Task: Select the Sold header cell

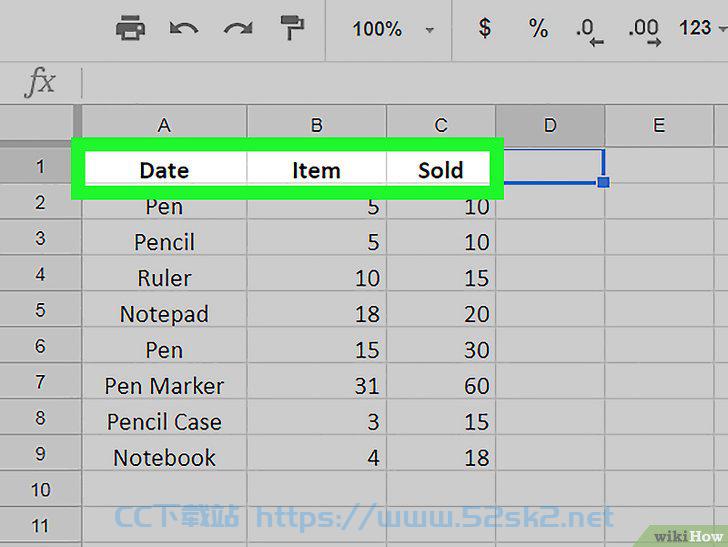Action: [440, 170]
